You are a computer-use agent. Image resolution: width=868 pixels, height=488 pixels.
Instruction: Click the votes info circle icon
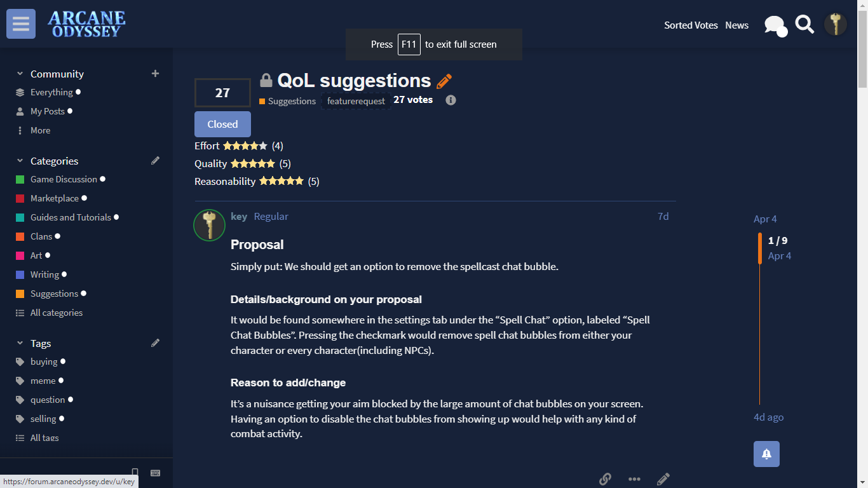451,100
